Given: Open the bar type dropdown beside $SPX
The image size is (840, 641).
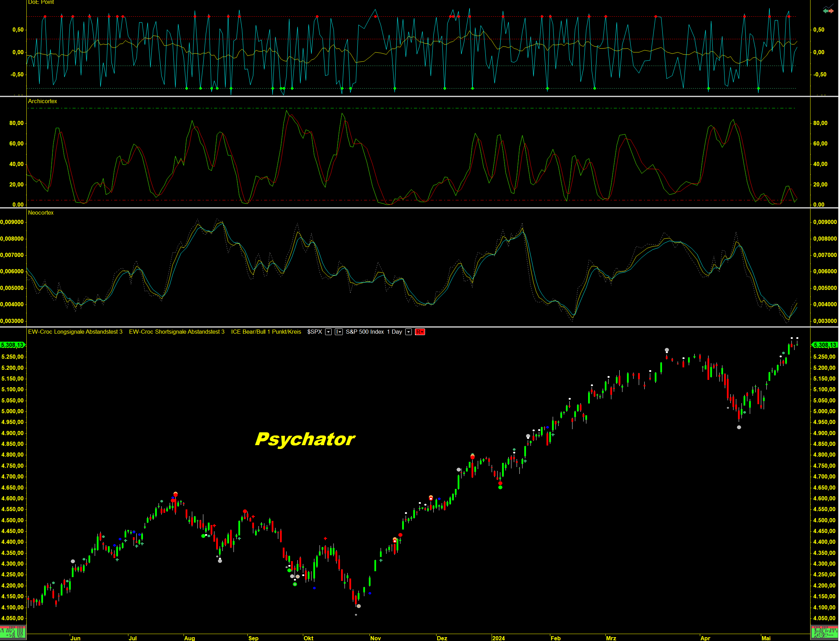Looking at the screenshot, I should click(x=339, y=332).
